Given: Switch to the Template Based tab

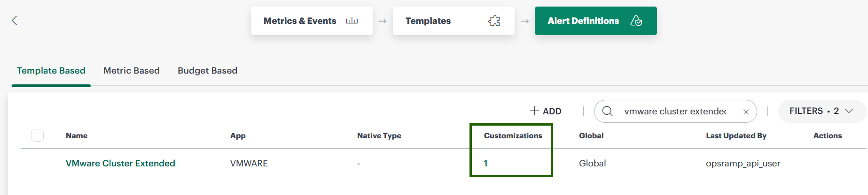Looking at the screenshot, I should click(51, 70).
